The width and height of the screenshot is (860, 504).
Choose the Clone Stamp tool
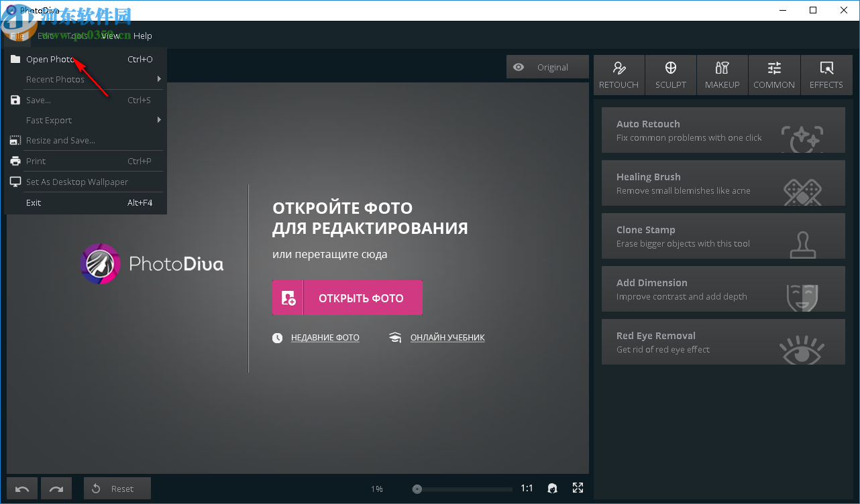tap(723, 236)
